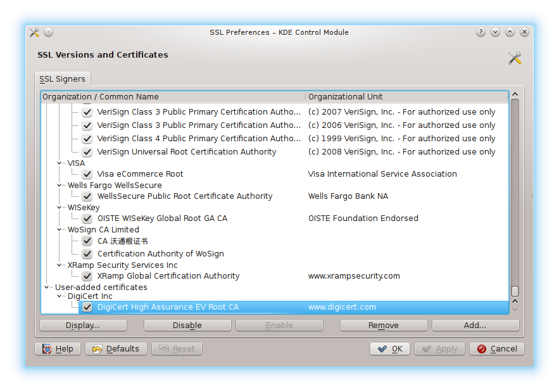Viewport: 559px width, 392px height.
Task: Click the Display... button
Action: pos(83,326)
